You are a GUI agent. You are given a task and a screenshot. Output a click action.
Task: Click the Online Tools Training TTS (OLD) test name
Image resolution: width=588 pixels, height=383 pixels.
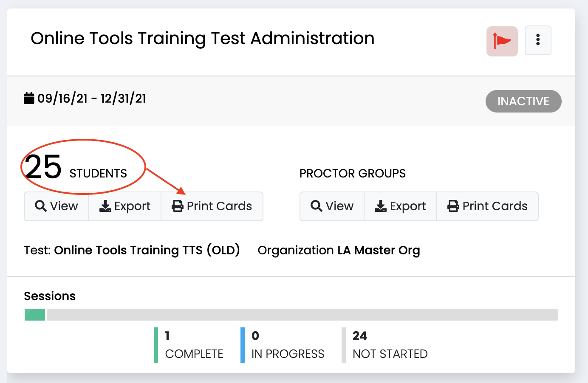tap(147, 250)
